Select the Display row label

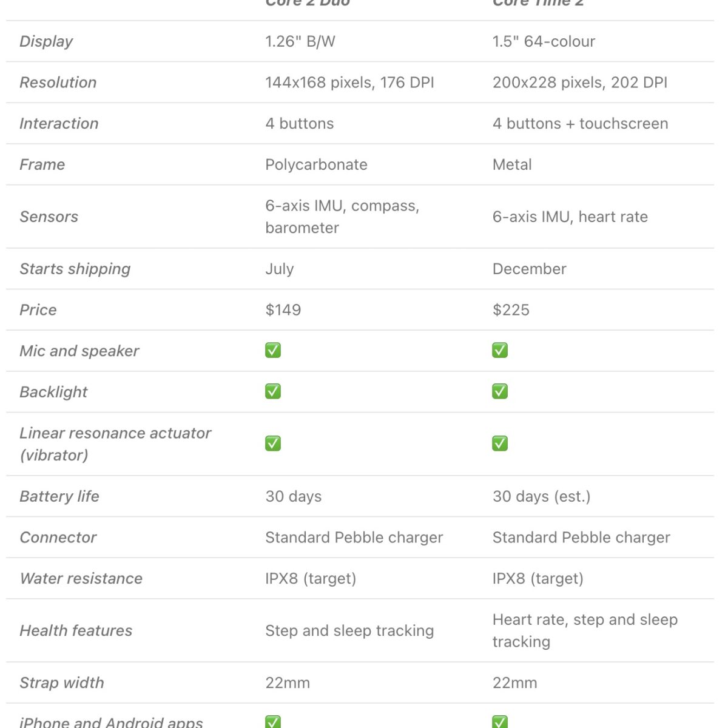[46, 41]
